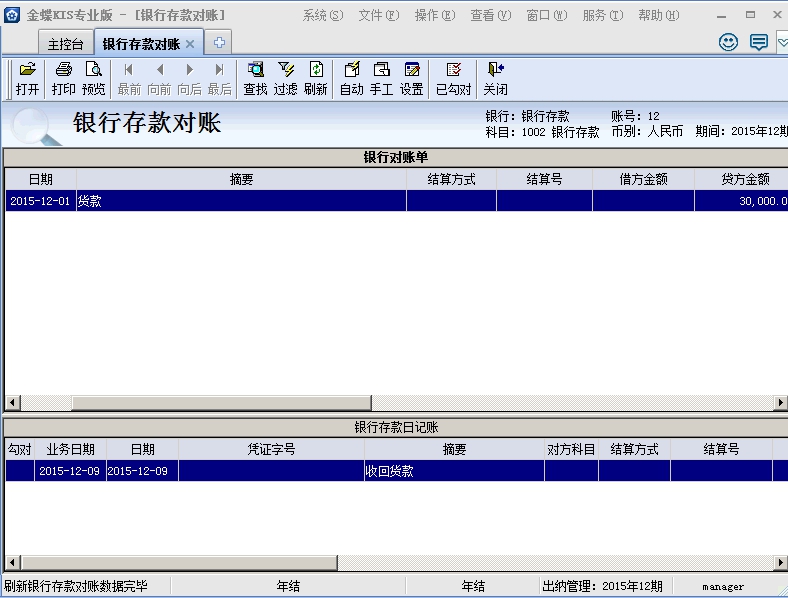788x598 pixels.
Task: Open the 系统(S) menu
Action: coord(322,16)
